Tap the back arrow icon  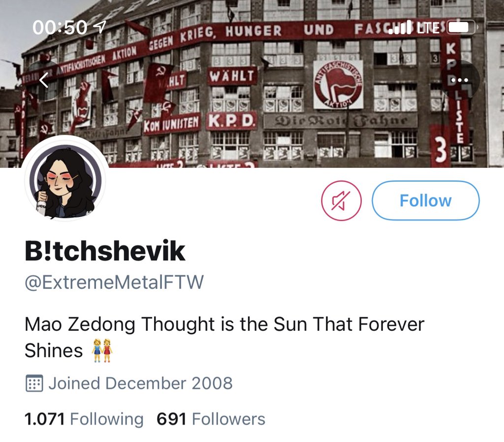pyautogui.click(x=44, y=80)
